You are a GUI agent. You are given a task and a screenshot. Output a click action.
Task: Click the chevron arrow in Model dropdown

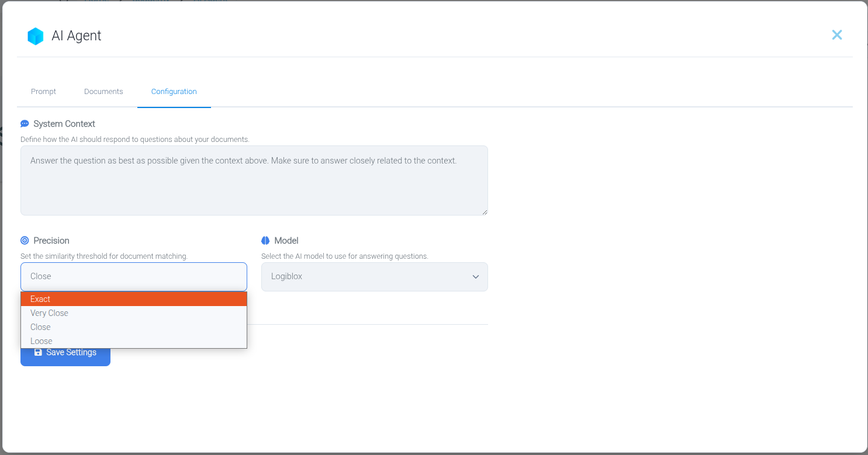(475, 277)
